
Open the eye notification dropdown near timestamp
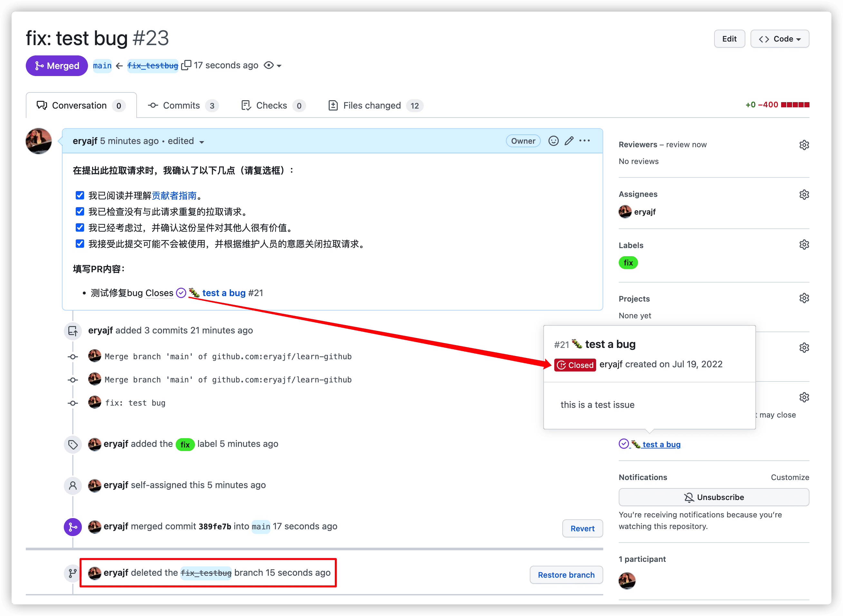click(x=273, y=66)
